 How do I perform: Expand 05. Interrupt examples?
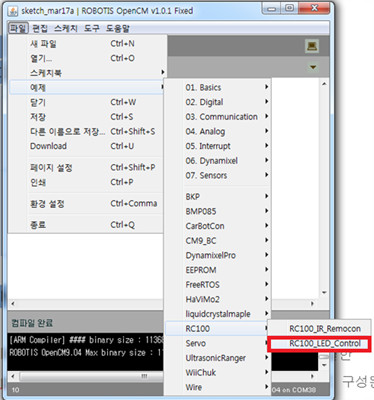tap(218, 146)
